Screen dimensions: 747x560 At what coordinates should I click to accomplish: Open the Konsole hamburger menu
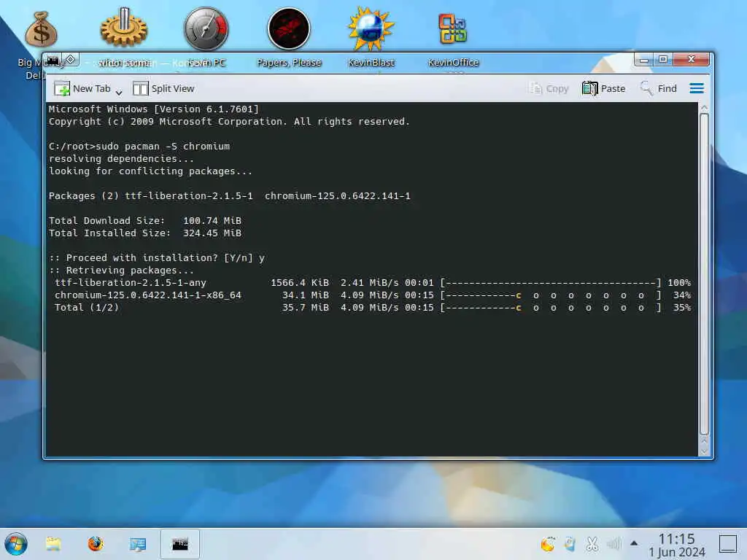click(697, 88)
